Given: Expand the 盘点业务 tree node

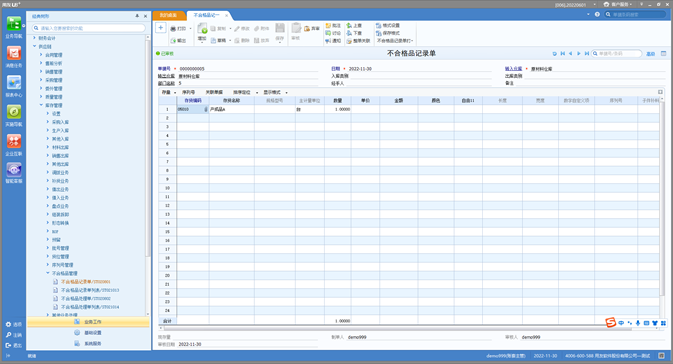Looking at the screenshot, I should click(x=48, y=206).
